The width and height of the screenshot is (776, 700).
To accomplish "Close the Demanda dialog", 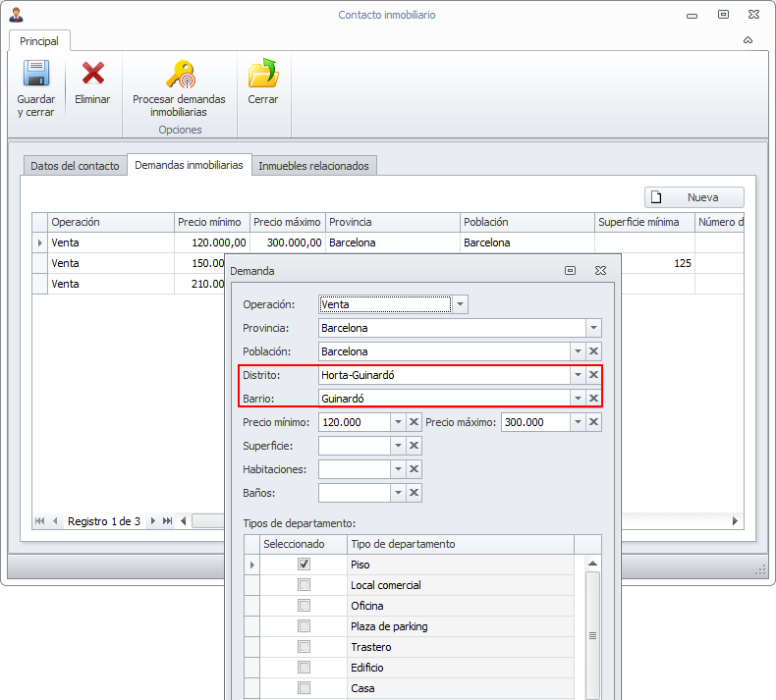I will (600, 271).
